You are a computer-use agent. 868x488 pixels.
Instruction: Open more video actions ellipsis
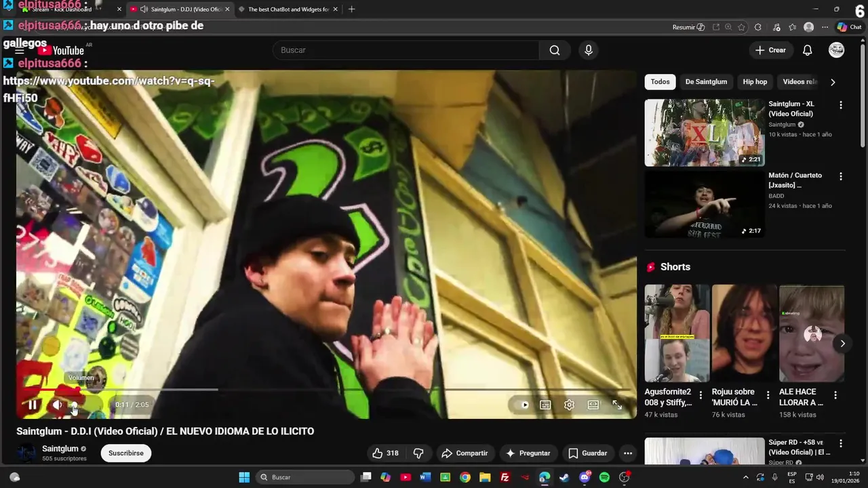(628, 453)
